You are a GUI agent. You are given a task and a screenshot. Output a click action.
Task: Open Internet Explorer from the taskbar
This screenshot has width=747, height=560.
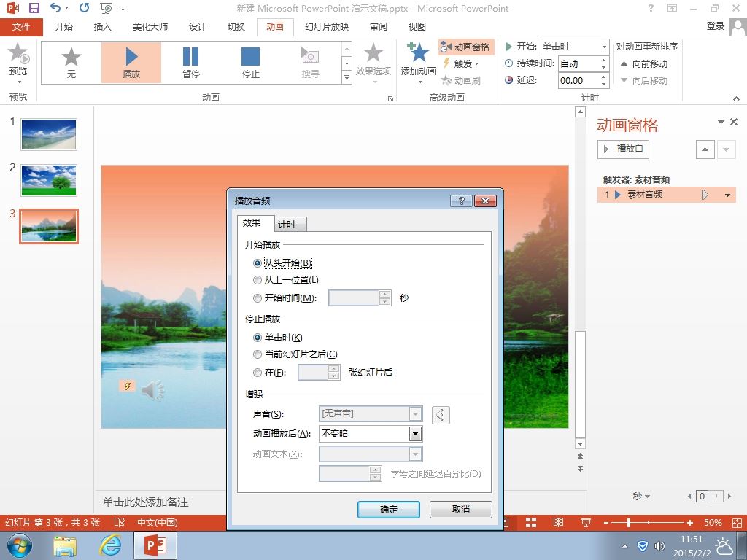110,545
